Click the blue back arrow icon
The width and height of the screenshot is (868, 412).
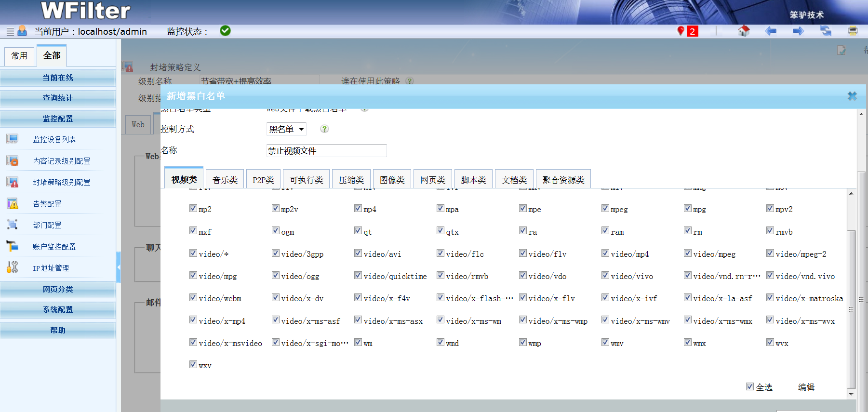[x=771, y=31]
